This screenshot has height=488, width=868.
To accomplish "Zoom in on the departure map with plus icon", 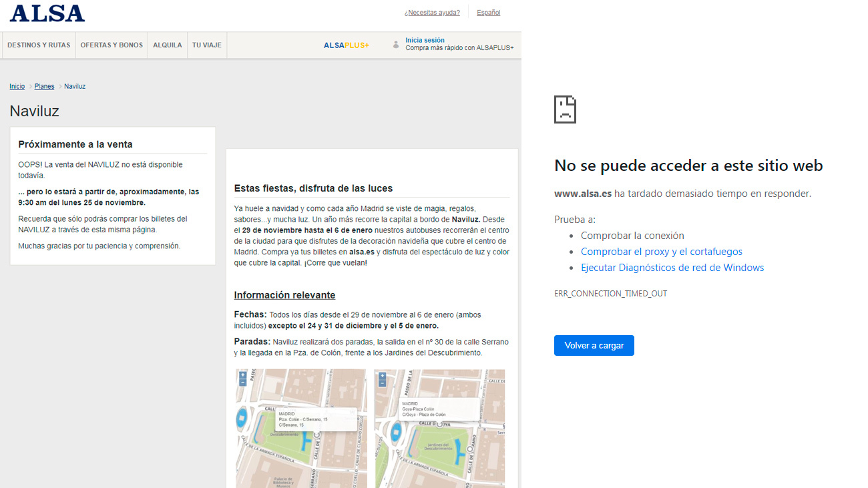I will (242, 375).
